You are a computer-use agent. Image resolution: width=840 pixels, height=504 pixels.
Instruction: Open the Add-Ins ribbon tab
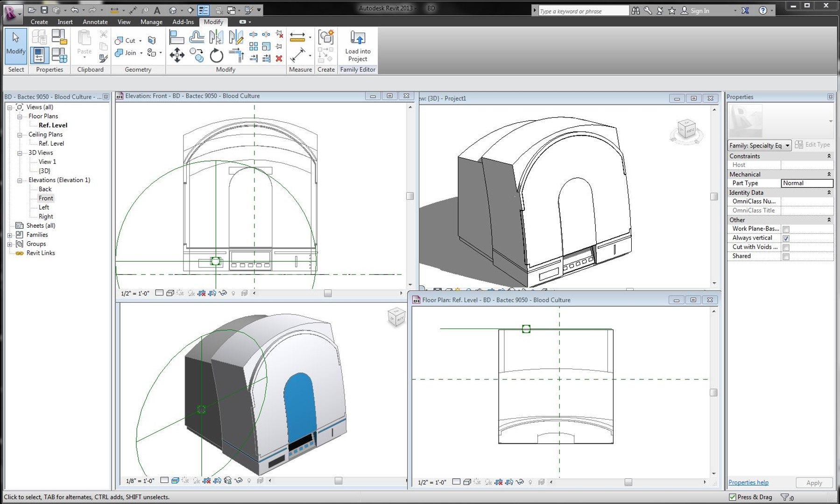183,22
